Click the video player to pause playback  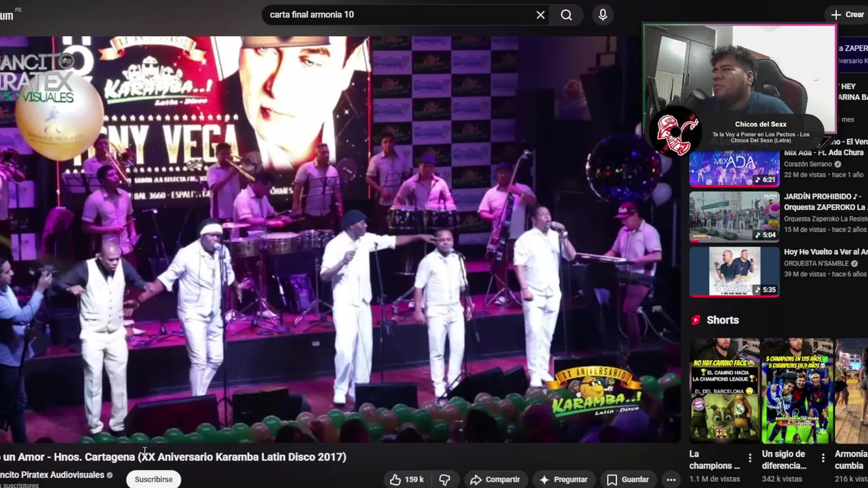point(339,239)
